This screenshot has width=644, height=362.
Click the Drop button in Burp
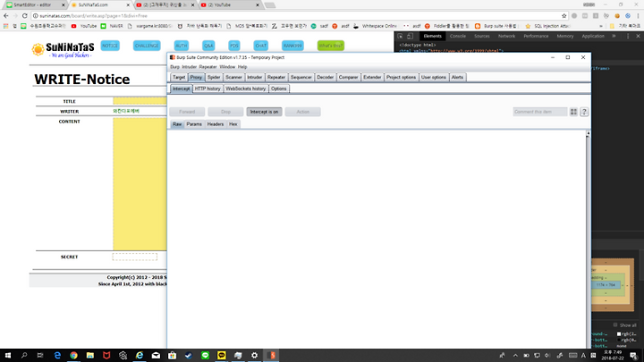(225, 112)
